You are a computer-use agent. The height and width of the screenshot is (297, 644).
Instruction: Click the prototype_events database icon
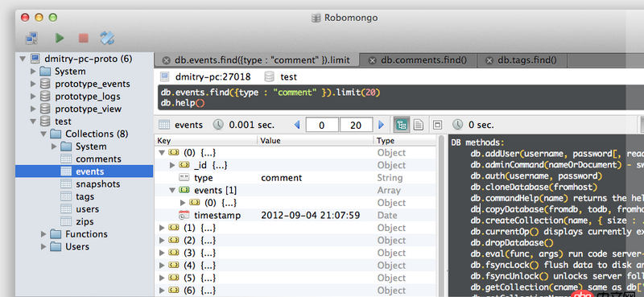(x=45, y=84)
